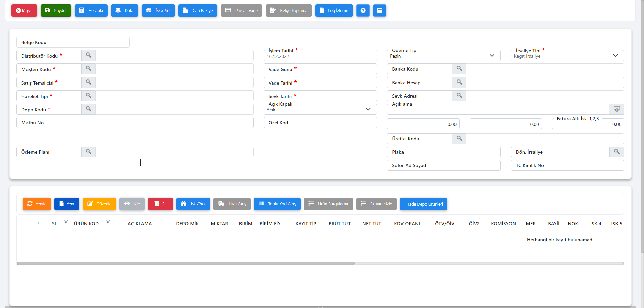This screenshot has height=308, width=644.
Task: Click Depo Kodu magnifier icon
Action: tap(88, 109)
